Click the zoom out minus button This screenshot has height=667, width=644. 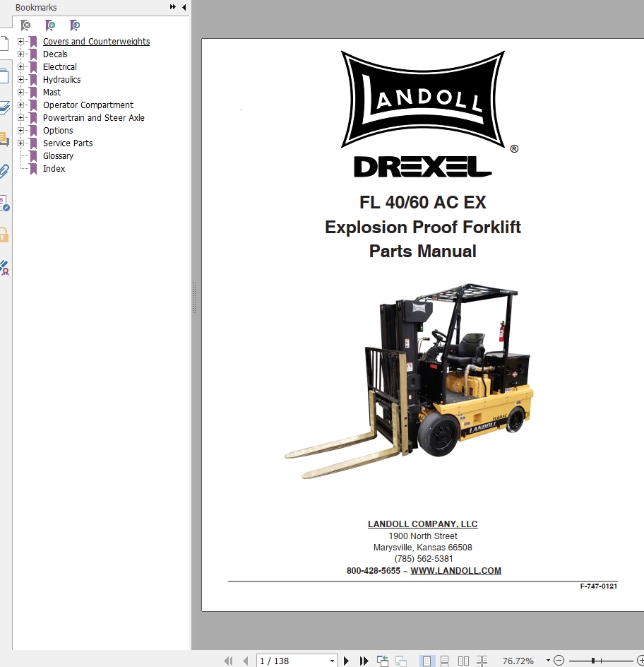[559, 661]
